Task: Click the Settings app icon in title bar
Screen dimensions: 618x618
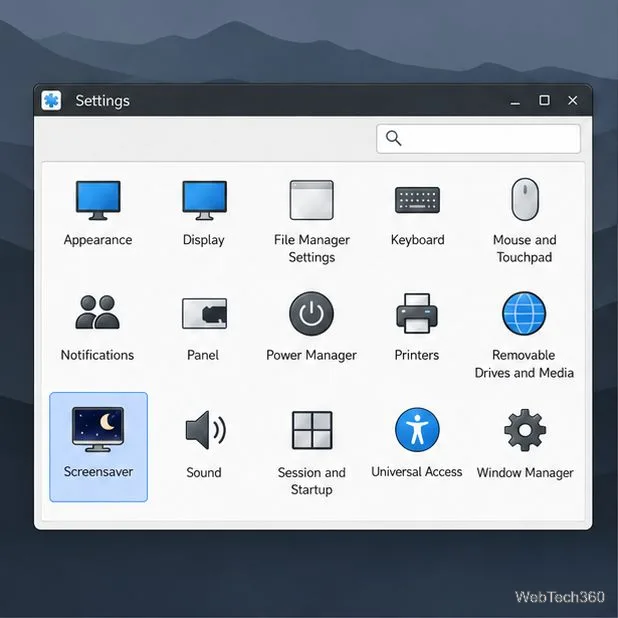Action: point(51,101)
